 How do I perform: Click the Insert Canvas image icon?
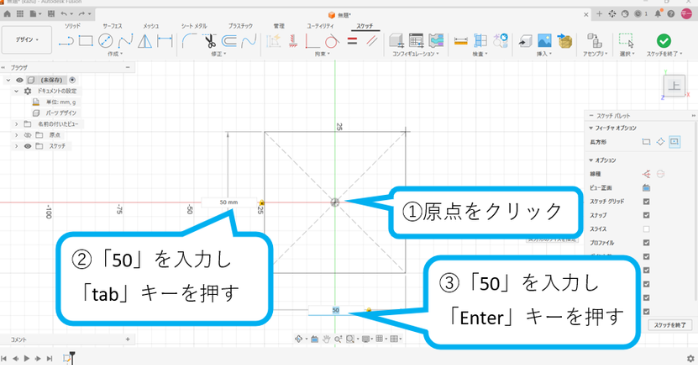(544, 41)
